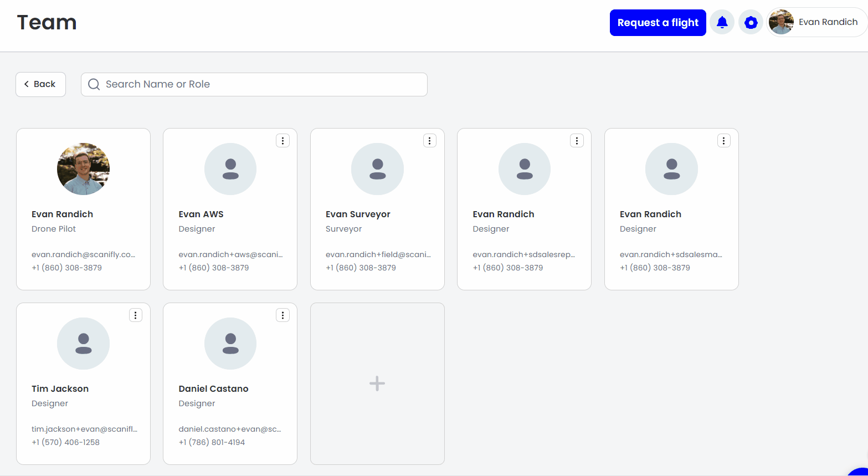Click Evan AWS placeholder avatar

(x=230, y=169)
